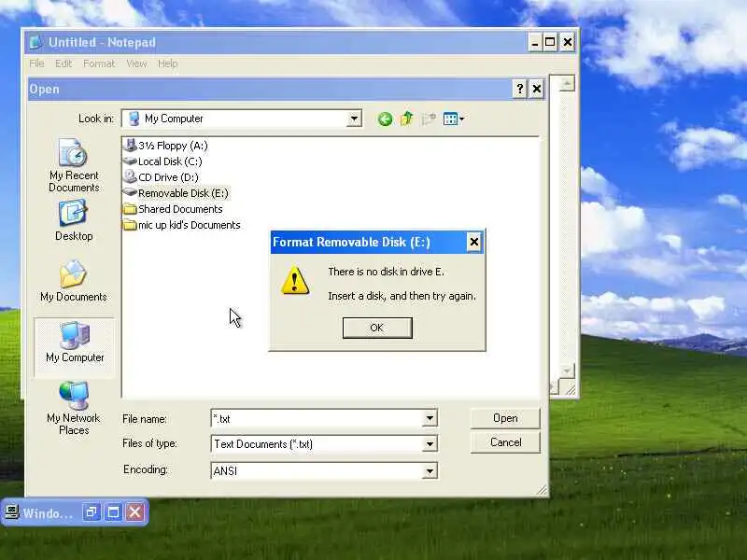Click the File name input field
747x560 pixels.
click(317, 418)
